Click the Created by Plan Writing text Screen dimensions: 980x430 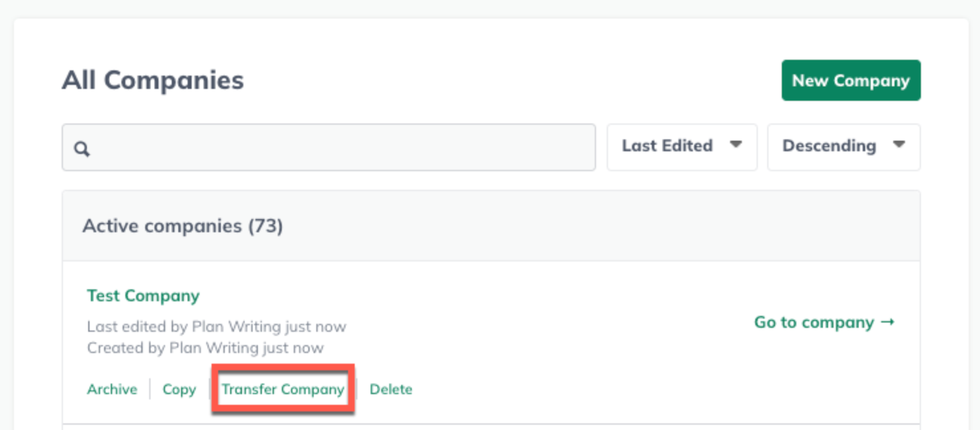(x=205, y=348)
